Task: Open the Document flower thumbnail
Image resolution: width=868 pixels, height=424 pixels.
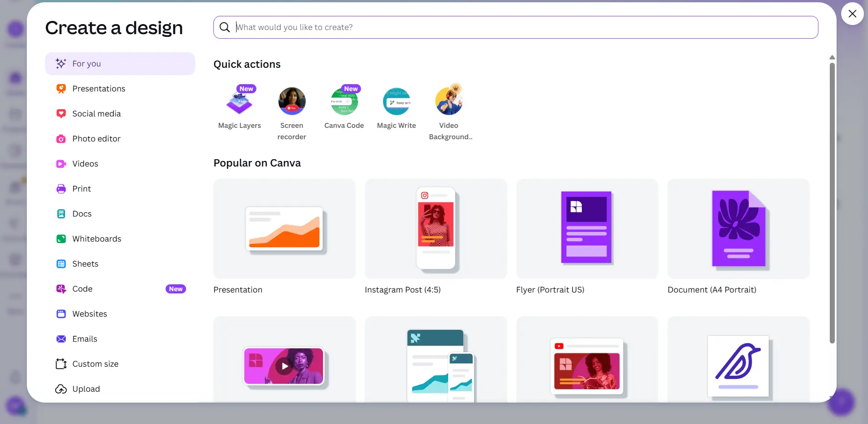Action: [x=739, y=229]
